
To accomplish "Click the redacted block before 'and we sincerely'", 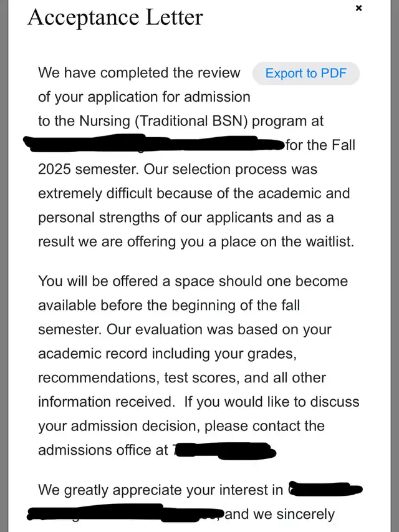I will pos(125,513).
